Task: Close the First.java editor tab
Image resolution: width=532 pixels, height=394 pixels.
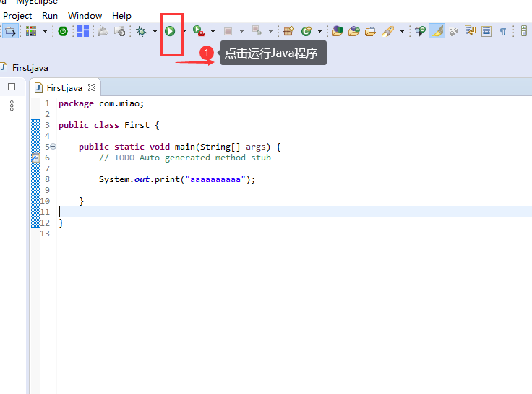Action: coord(92,87)
